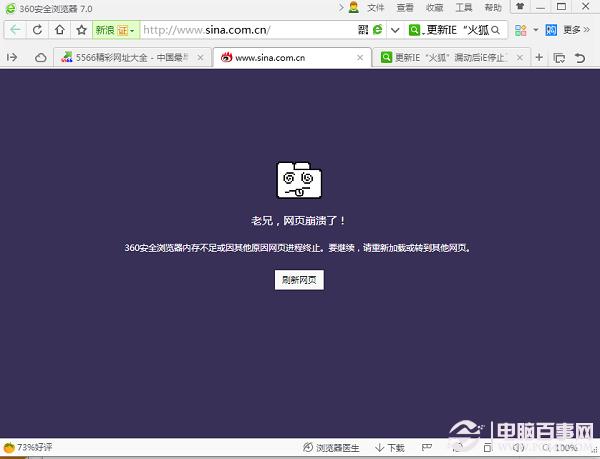Click the flag icon in status bar

coord(426,447)
